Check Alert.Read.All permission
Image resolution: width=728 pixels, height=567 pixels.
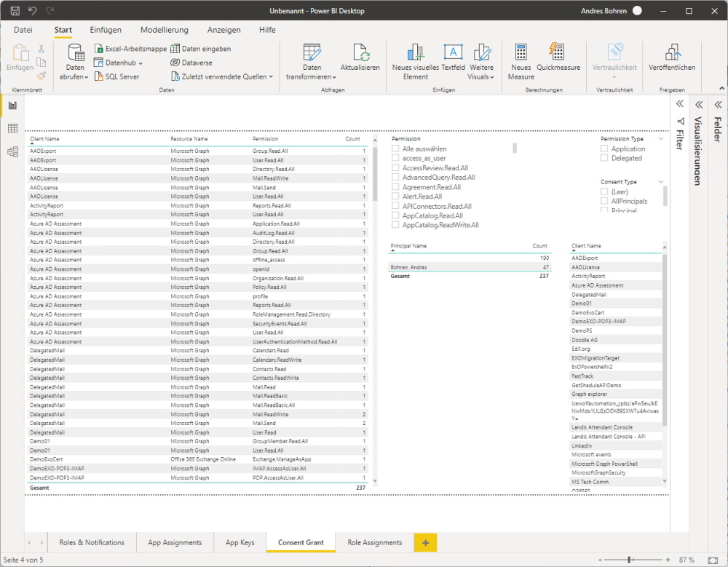[x=395, y=197]
